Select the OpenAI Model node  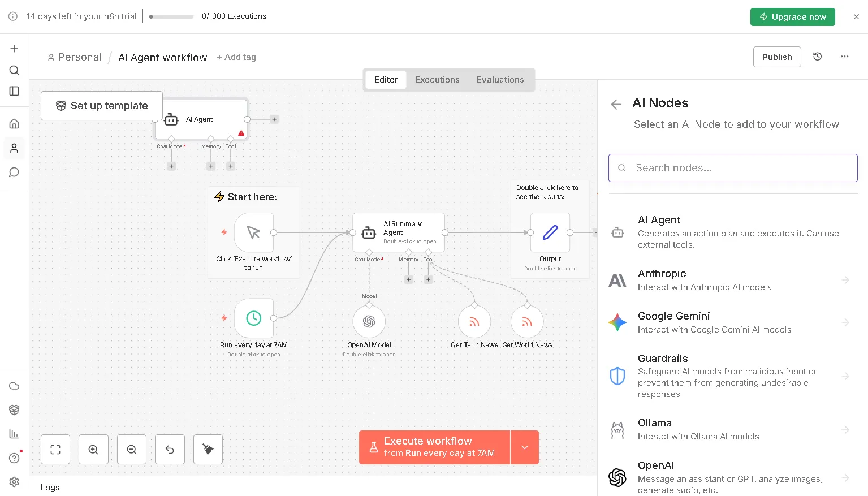pos(369,322)
